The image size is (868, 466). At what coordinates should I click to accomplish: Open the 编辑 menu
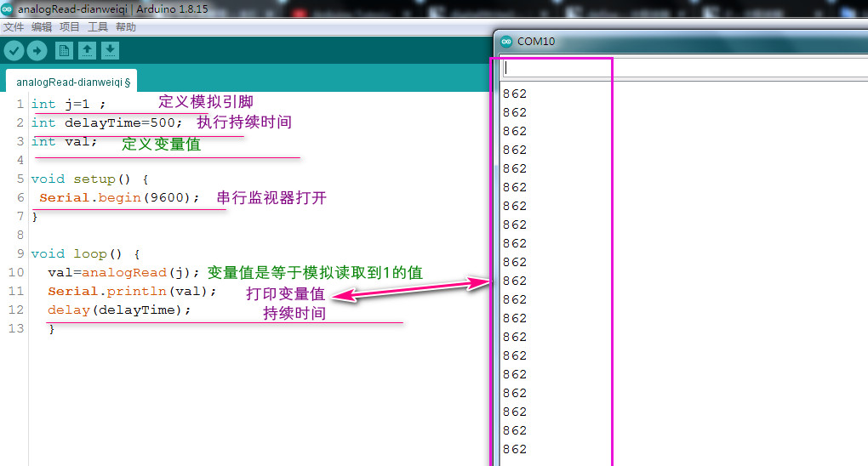[42, 27]
